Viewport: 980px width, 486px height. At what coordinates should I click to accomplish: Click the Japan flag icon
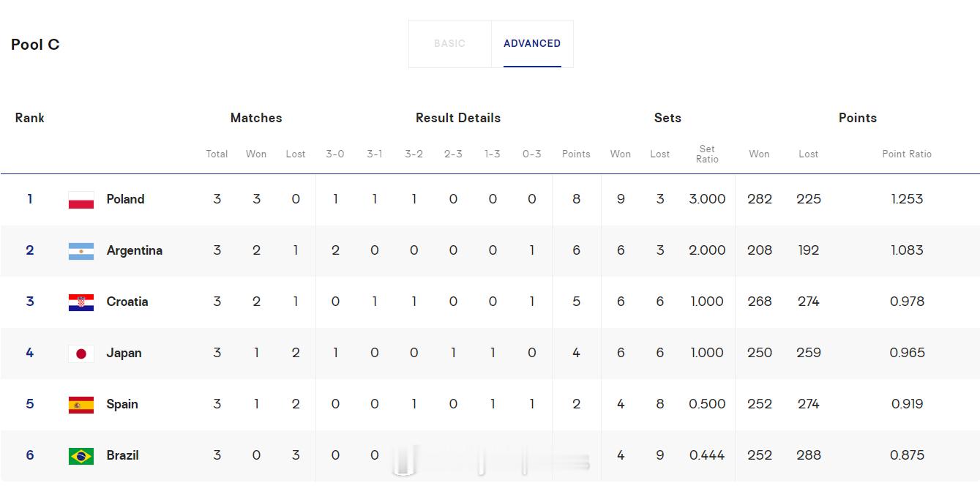81,354
